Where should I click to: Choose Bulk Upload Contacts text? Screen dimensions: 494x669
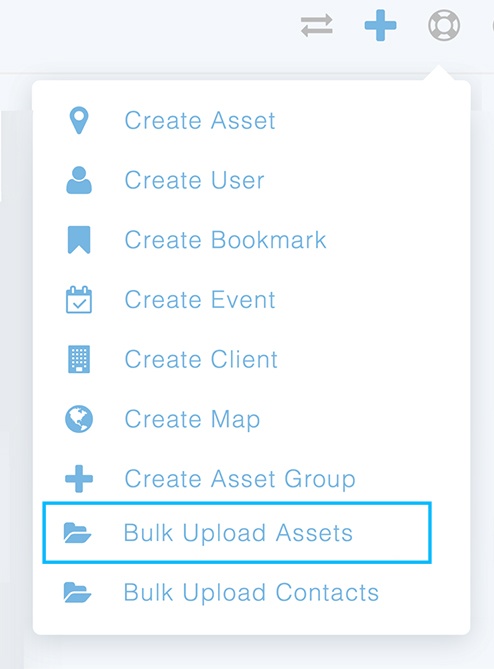coord(251,593)
